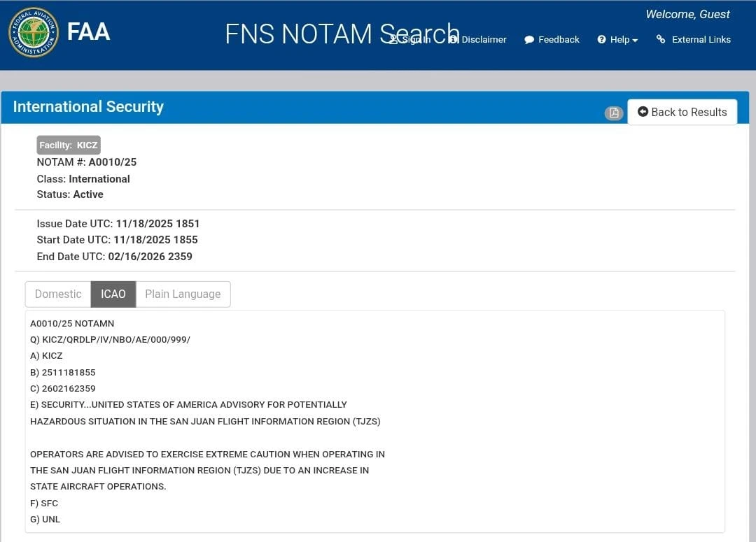Click the Facility: KICZ badge
This screenshot has height=542, width=756.
(69, 145)
